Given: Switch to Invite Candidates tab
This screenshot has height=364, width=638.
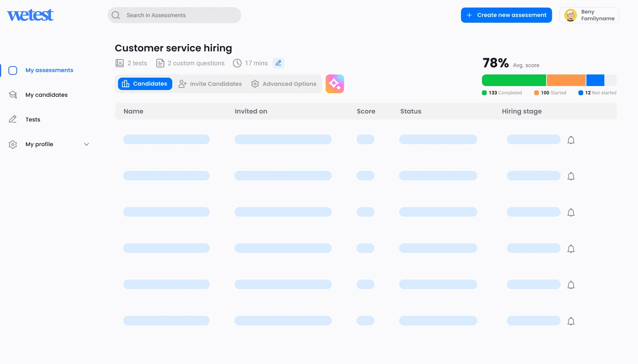Looking at the screenshot, I should (x=210, y=84).
